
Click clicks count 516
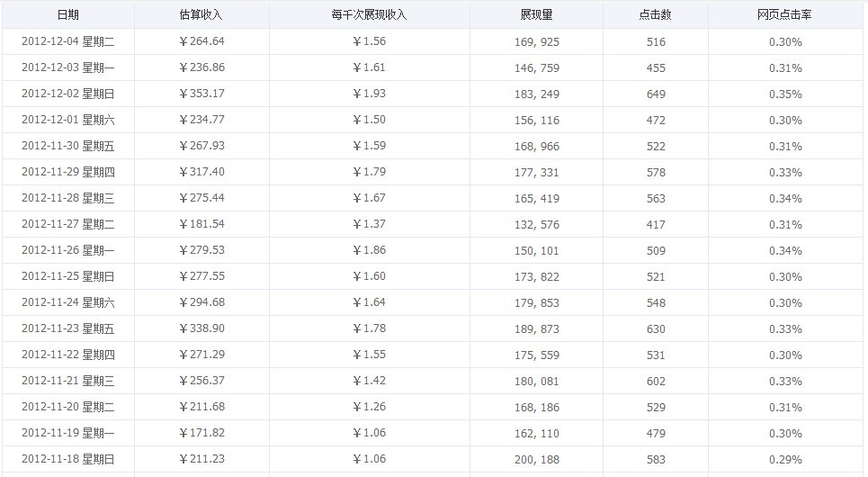point(656,42)
